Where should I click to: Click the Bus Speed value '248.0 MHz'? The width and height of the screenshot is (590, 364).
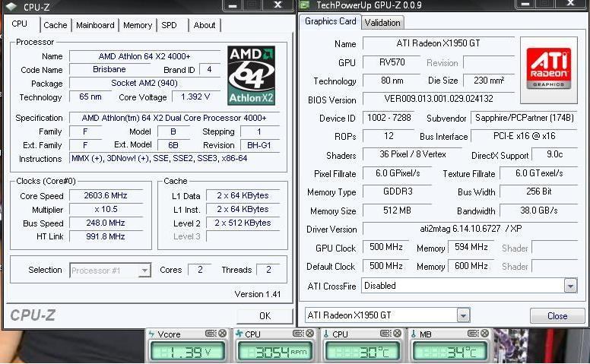point(106,223)
